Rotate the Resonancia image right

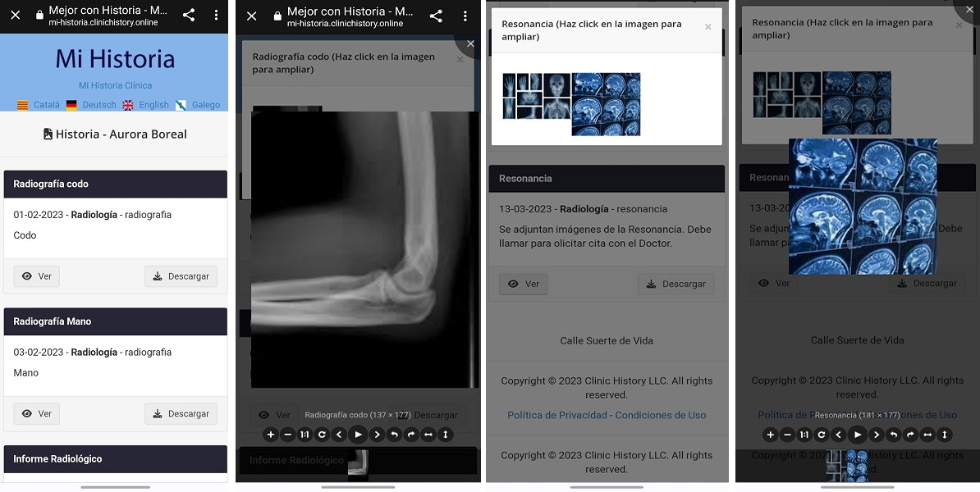pyautogui.click(x=910, y=435)
